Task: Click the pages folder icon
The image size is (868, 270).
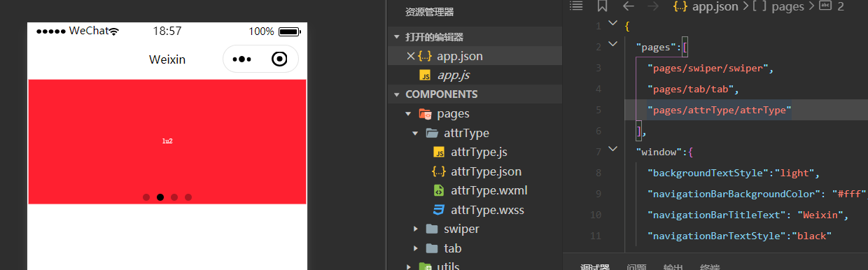Action: tap(425, 113)
